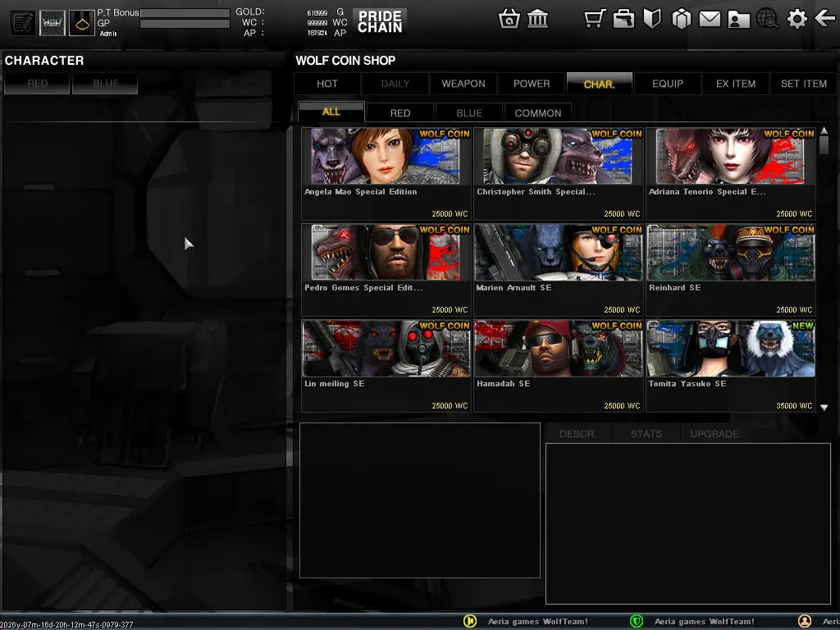
Task: Open the shopping cart icon
Action: [x=595, y=19]
